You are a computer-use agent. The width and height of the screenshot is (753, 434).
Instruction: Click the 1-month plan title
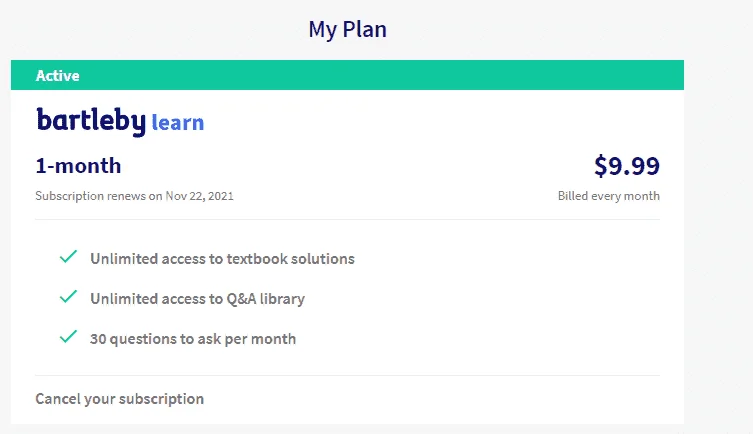78,166
